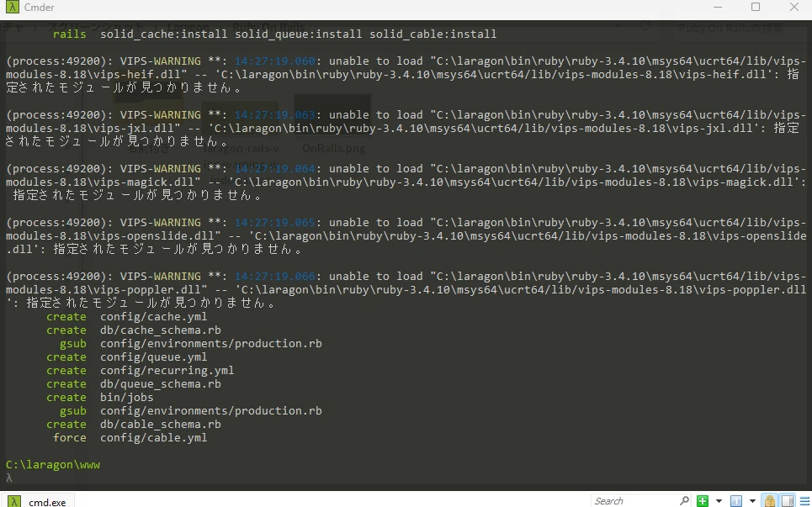This screenshot has width=812, height=507.
Task: Open the hamburger settings menu
Action: 804,501
